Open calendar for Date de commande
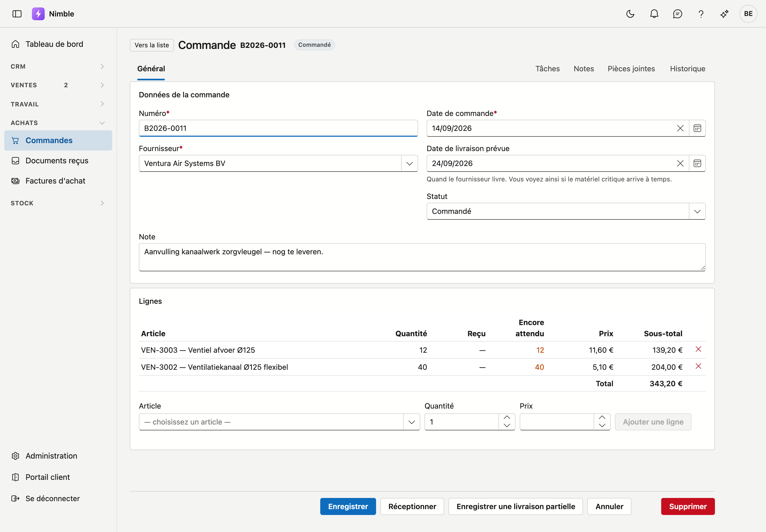This screenshot has width=766, height=532. [x=697, y=128]
